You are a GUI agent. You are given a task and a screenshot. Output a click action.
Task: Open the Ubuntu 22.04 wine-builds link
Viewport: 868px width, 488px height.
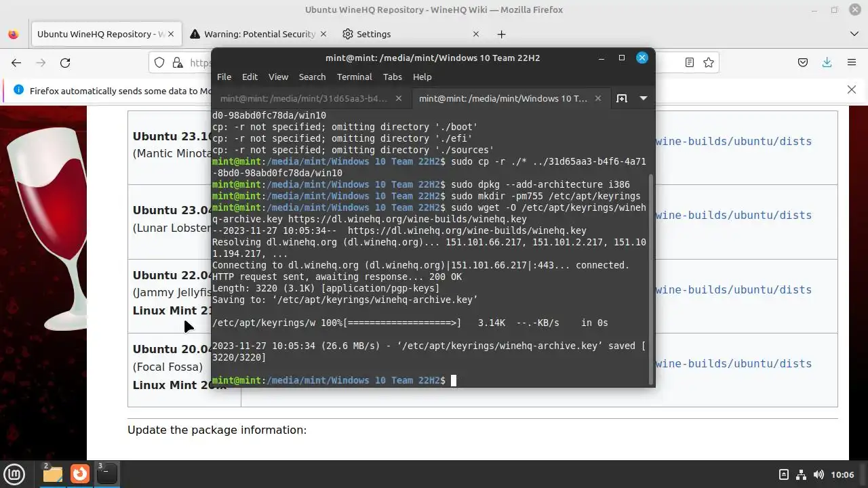coord(733,289)
